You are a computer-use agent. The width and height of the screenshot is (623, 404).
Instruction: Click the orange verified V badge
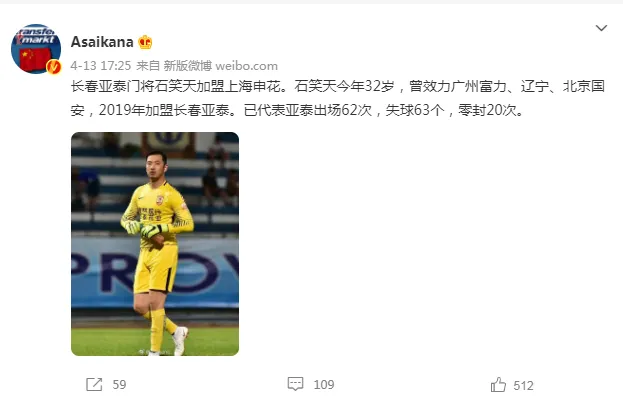54,67
